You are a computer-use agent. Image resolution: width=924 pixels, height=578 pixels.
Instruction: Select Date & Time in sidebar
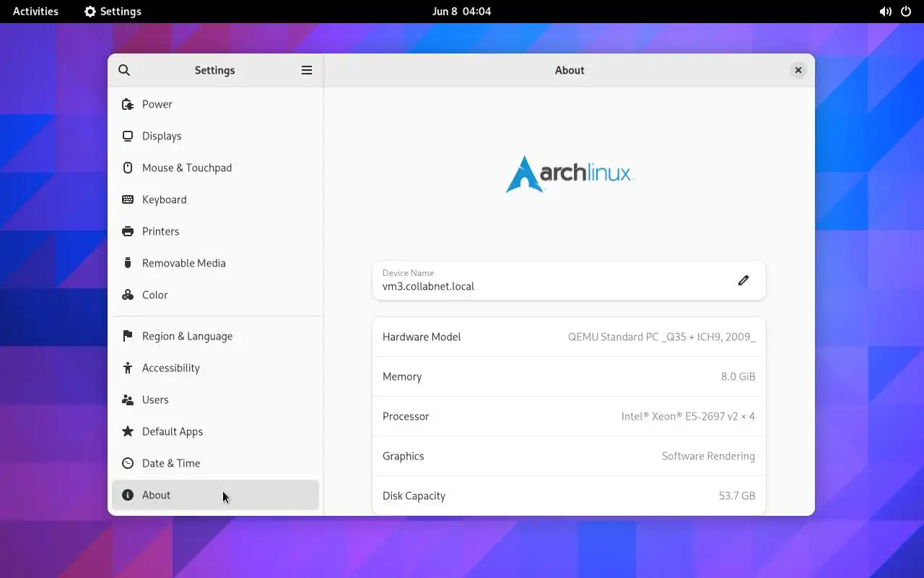coord(215,463)
